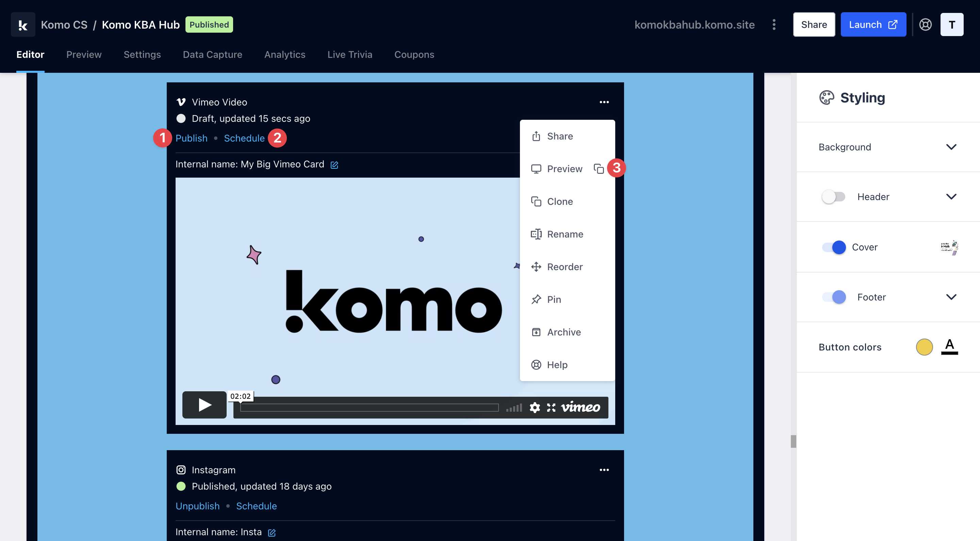Publish the Vimeo Video card

click(191, 138)
